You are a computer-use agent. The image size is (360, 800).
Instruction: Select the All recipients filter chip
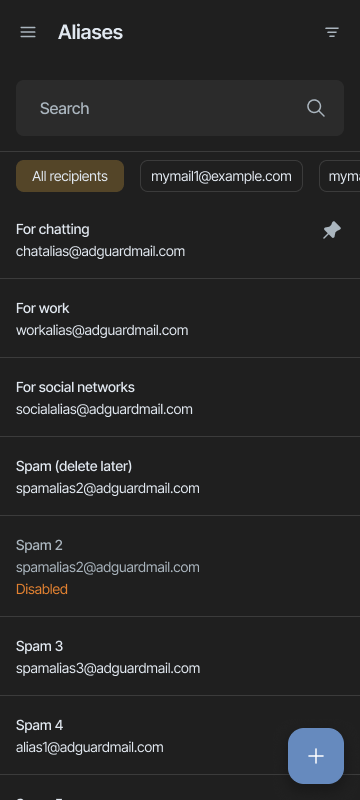(70, 176)
